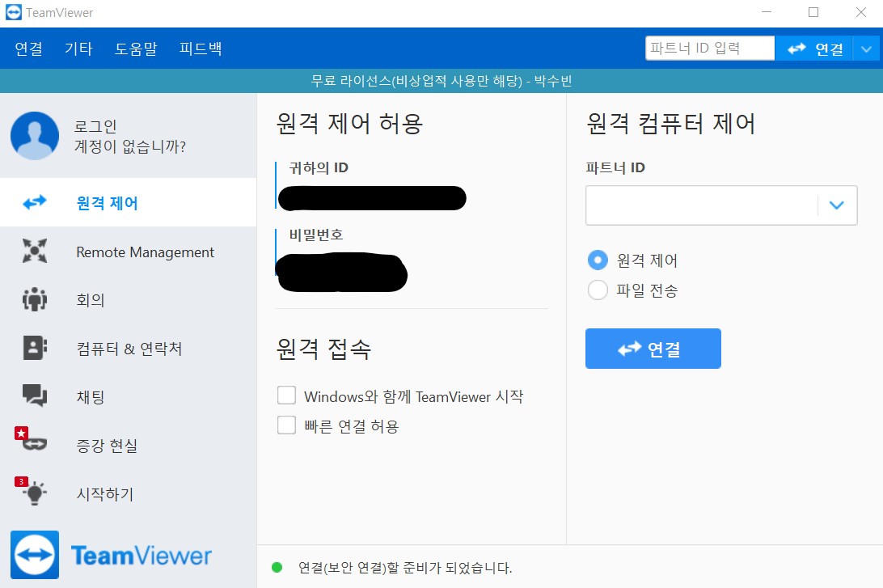Click the user profile avatar icon
This screenshot has height=588, width=883.
(35, 136)
